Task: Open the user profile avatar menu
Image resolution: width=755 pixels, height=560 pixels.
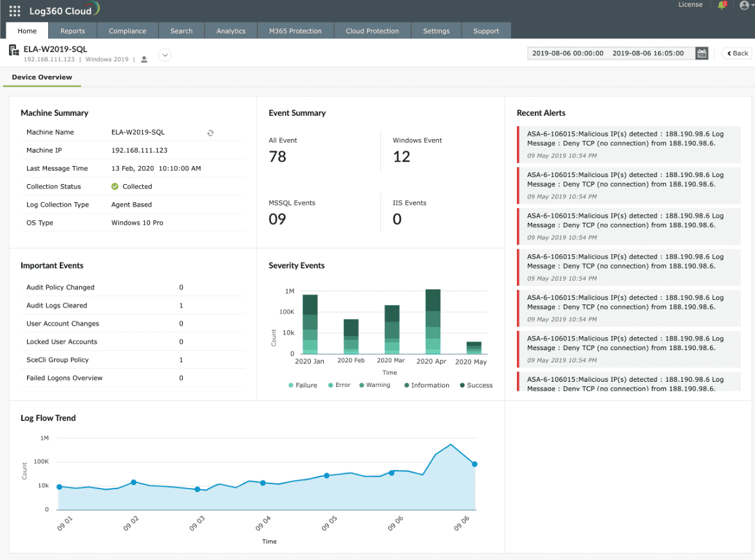Action: pos(745,5)
